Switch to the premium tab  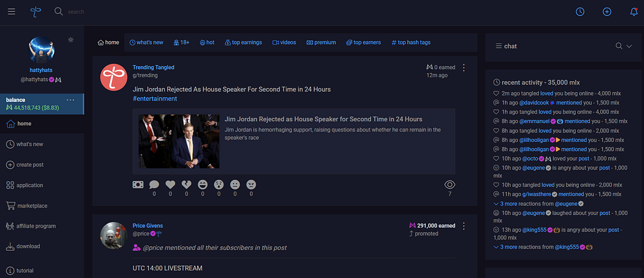321,43
